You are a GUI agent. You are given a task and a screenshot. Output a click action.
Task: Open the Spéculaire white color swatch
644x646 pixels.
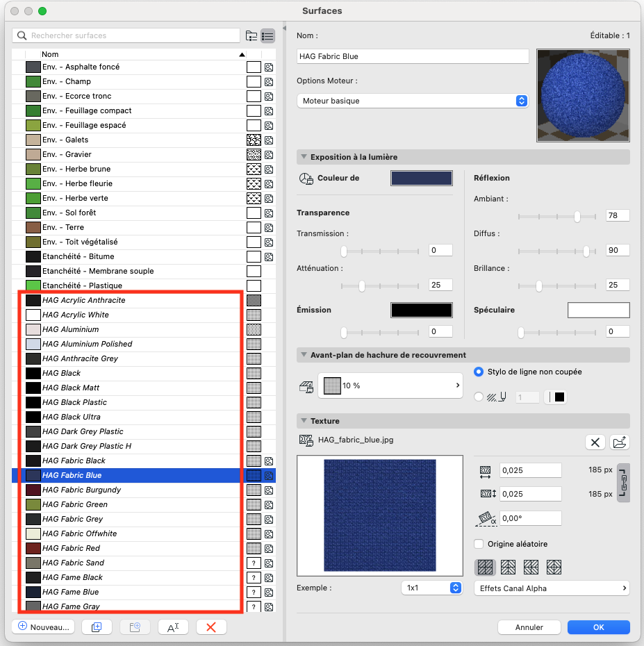(599, 310)
